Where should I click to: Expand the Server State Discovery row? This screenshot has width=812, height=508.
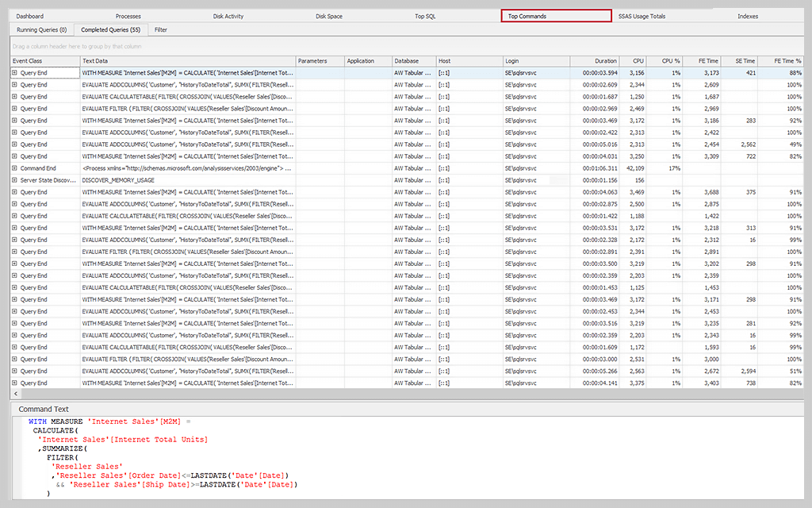coord(14,180)
